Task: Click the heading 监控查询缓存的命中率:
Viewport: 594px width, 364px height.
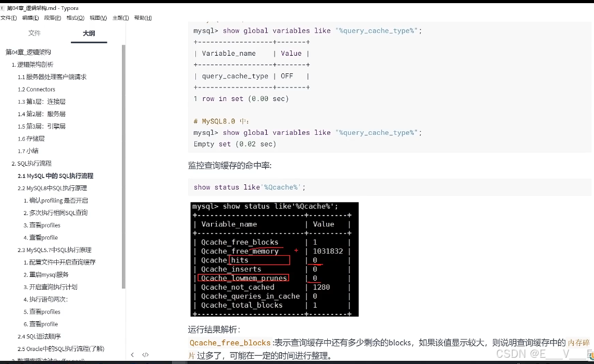Action: (230, 166)
